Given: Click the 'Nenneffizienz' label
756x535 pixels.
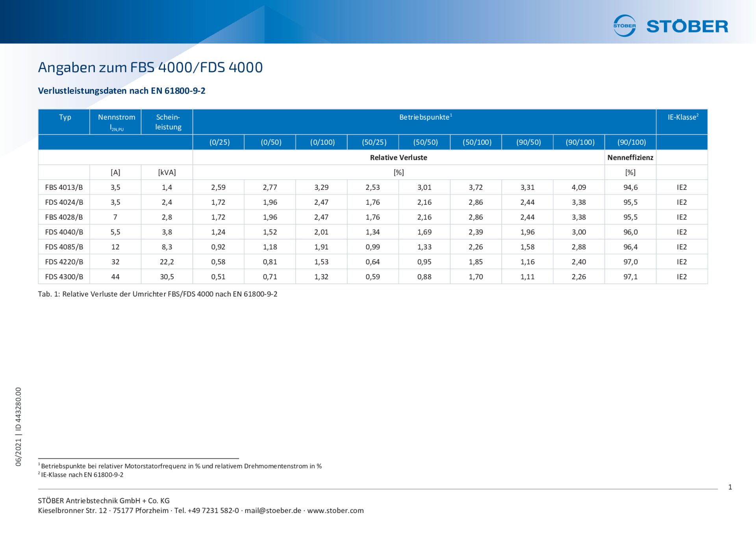Looking at the screenshot, I should (x=630, y=158).
